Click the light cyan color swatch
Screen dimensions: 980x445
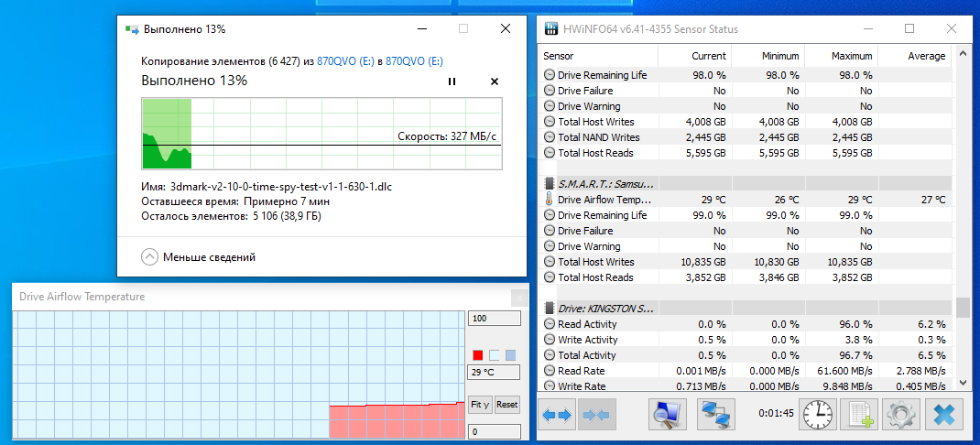[x=495, y=355]
